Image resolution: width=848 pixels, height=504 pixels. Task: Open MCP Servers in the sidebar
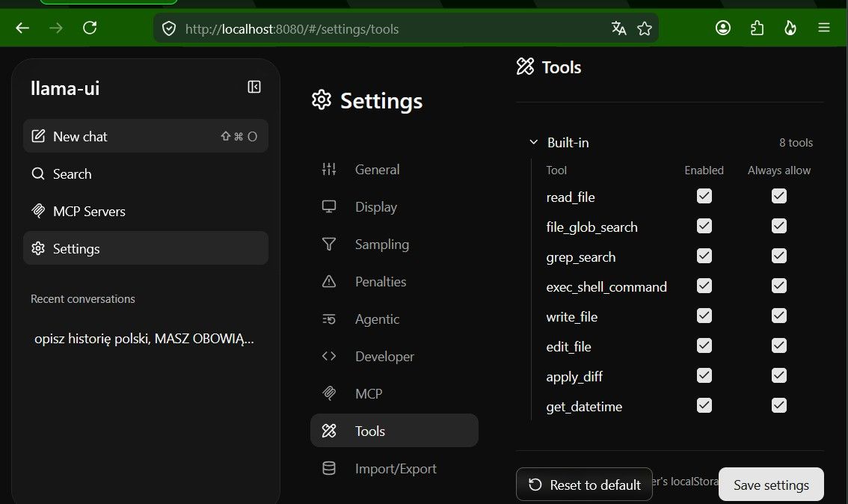tap(146, 211)
